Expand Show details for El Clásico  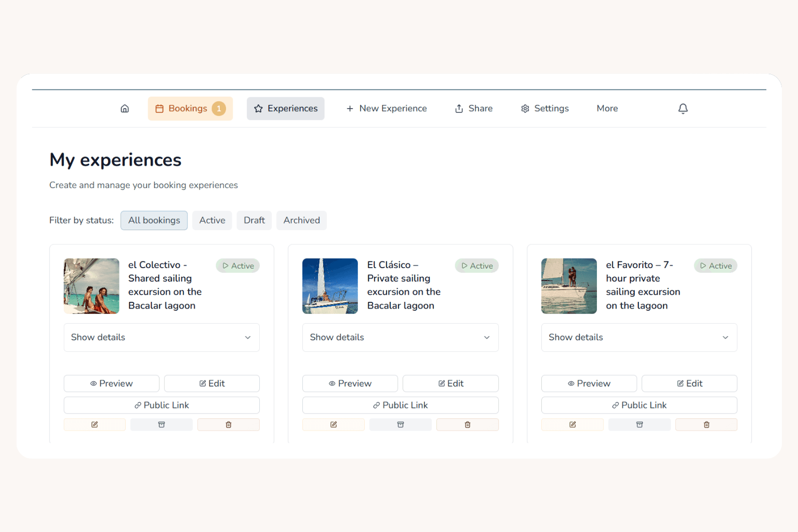400,337
